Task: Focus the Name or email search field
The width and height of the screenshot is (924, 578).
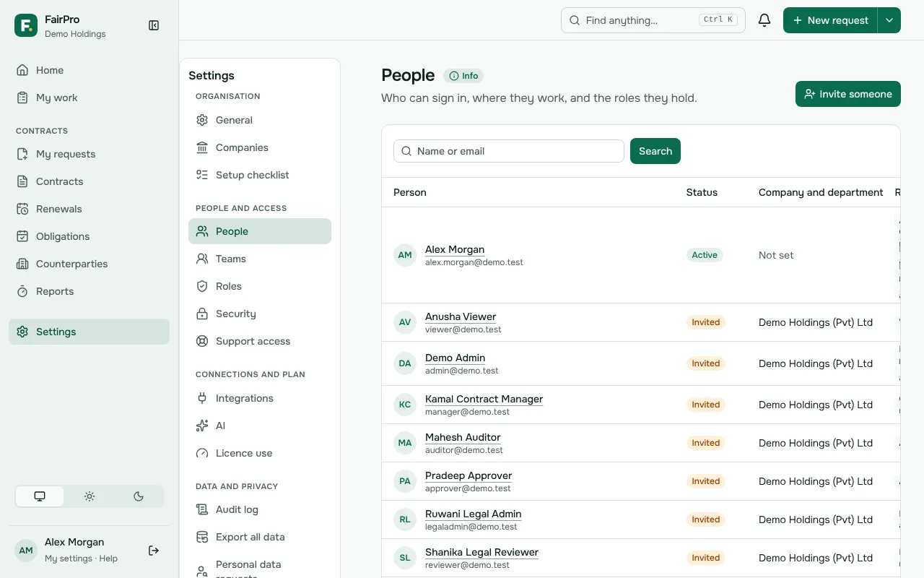Action: [509, 151]
